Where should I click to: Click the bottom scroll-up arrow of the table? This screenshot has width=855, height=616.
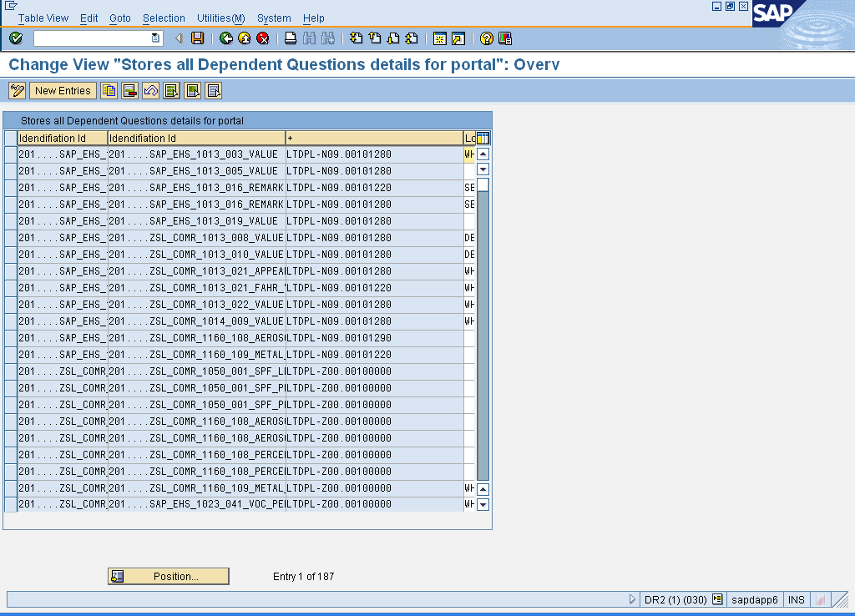click(x=483, y=489)
